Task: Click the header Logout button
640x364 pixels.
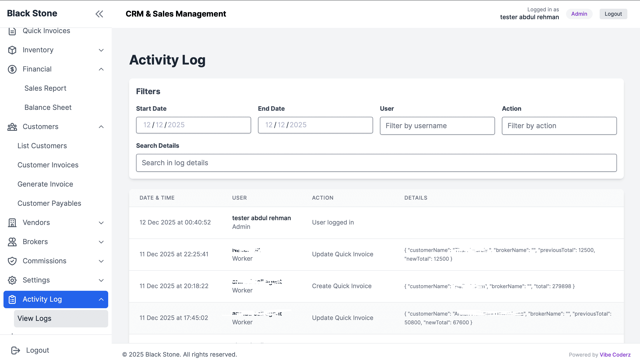Action: click(x=613, y=14)
